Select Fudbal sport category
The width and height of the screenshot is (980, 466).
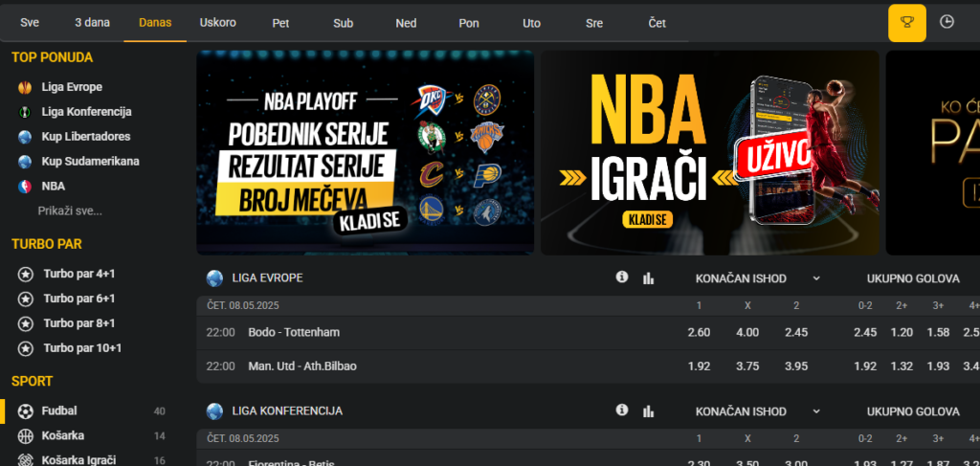tap(59, 411)
